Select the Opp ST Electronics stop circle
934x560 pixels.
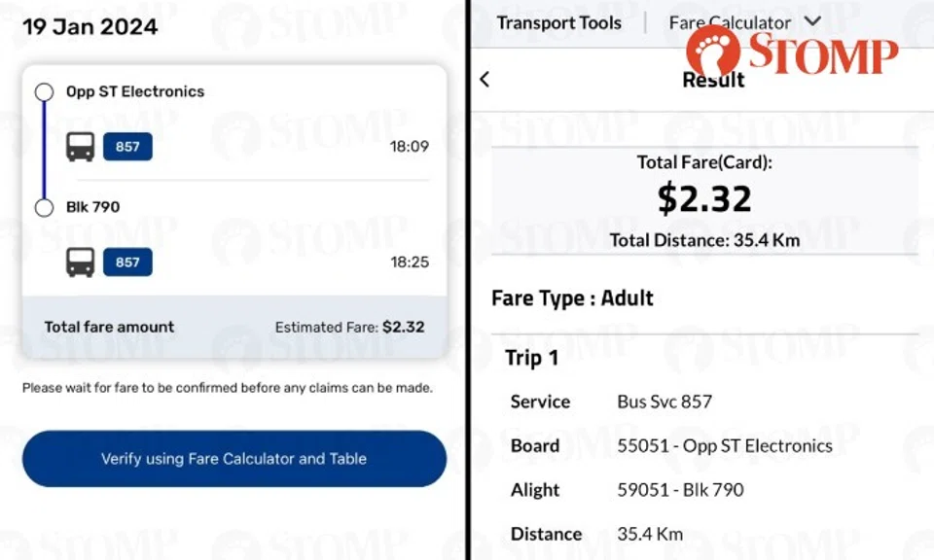tap(44, 92)
